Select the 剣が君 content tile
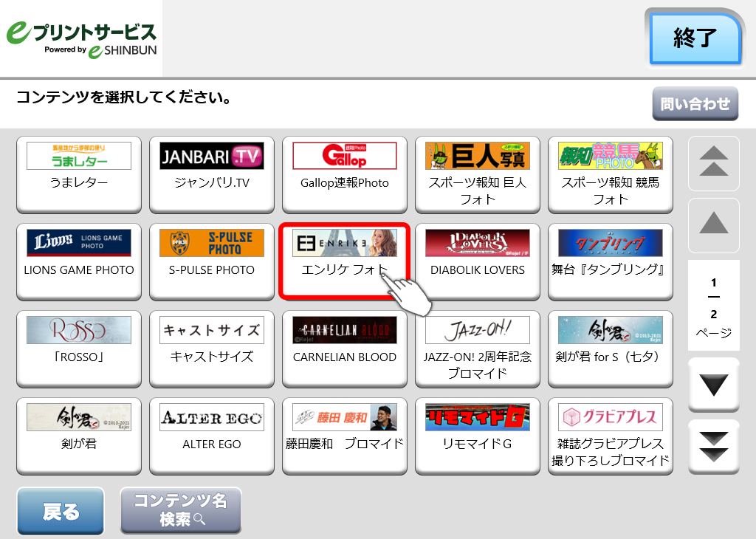Screen dimensions: 756x539 coord(79,436)
